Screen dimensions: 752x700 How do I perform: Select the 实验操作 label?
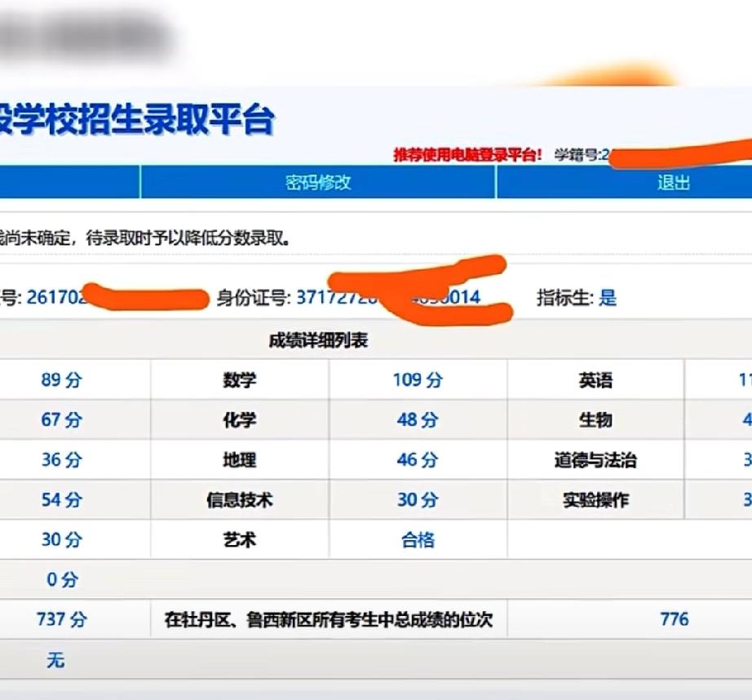[595, 500]
